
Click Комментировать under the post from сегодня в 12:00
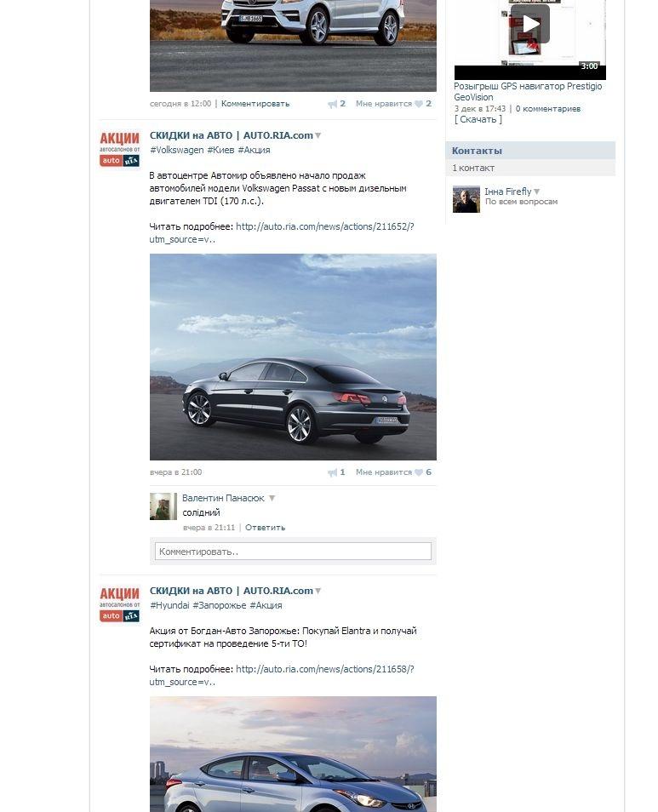click(x=255, y=104)
